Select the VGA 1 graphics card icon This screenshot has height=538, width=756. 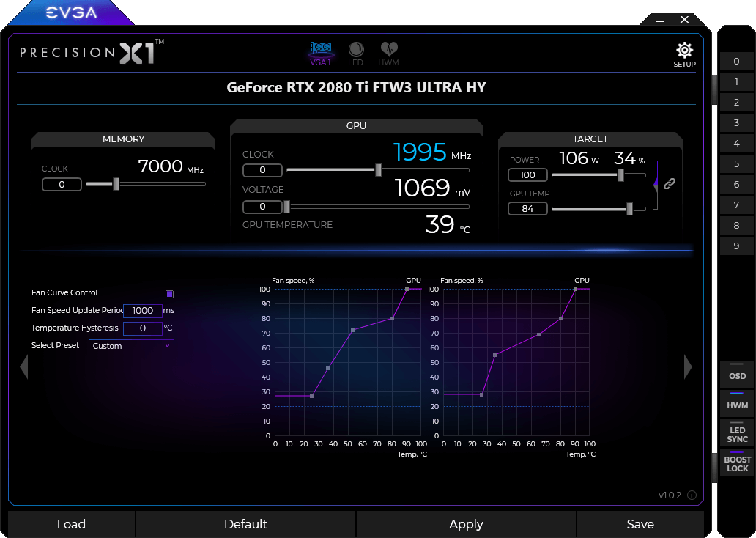point(321,54)
